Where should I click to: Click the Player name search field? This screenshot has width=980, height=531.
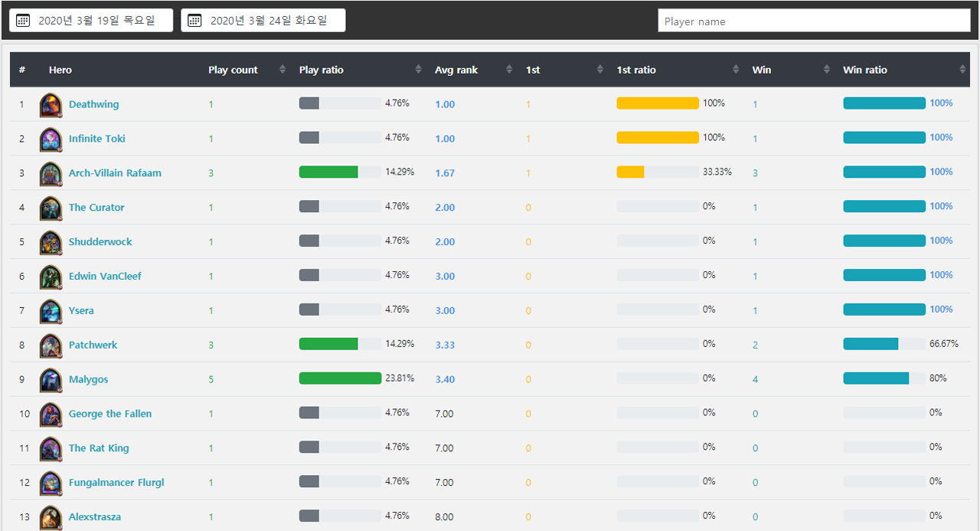point(814,21)
